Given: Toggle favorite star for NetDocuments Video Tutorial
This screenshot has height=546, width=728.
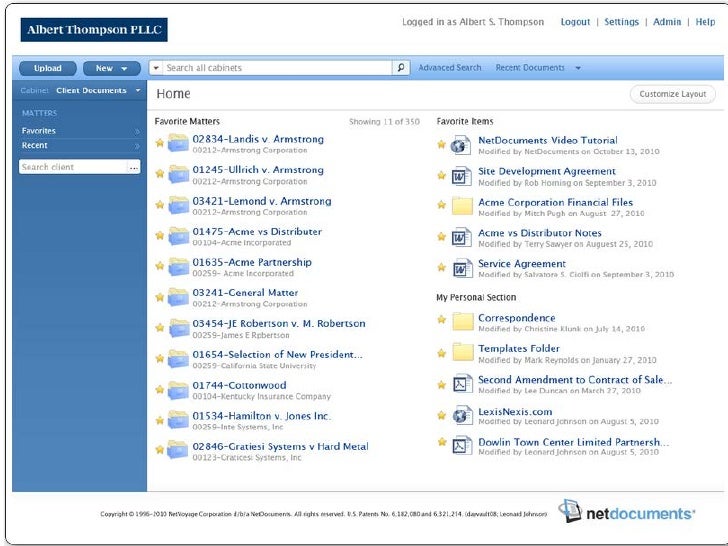Looking at the screenshot, I should (442, 144).
